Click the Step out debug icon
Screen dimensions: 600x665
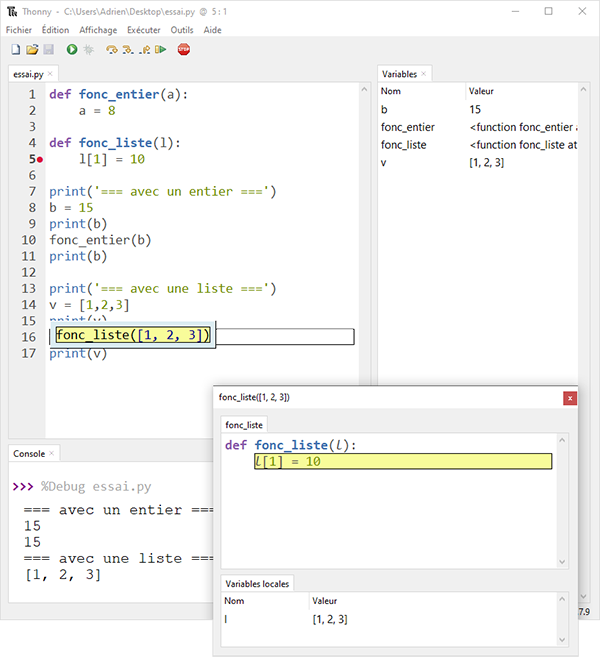[x=145, y=49]
